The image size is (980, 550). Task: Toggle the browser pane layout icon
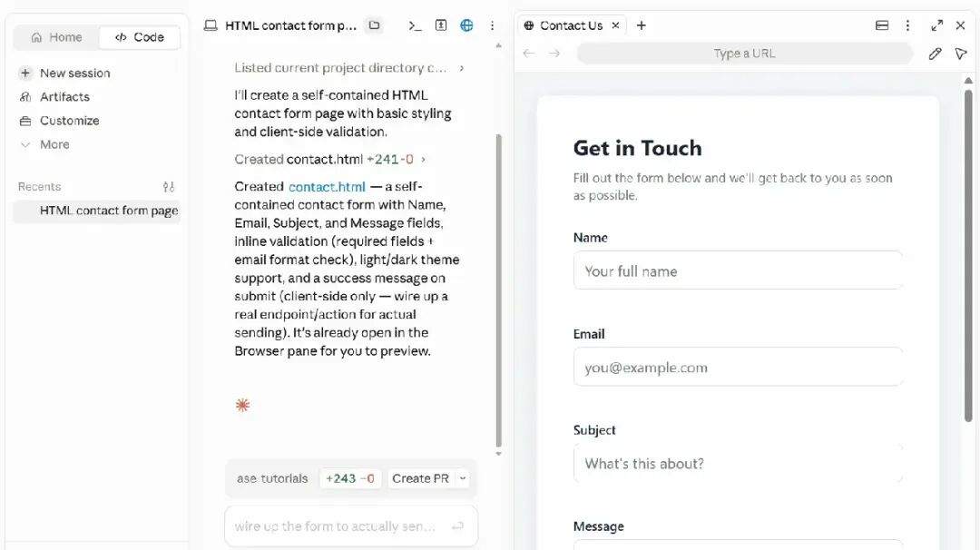click(882, 25)
